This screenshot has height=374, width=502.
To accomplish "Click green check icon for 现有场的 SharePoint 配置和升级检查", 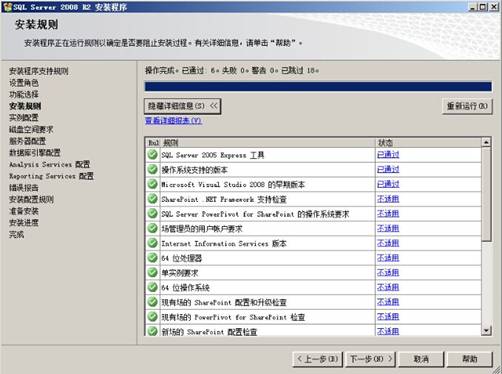I will [153, 302].
